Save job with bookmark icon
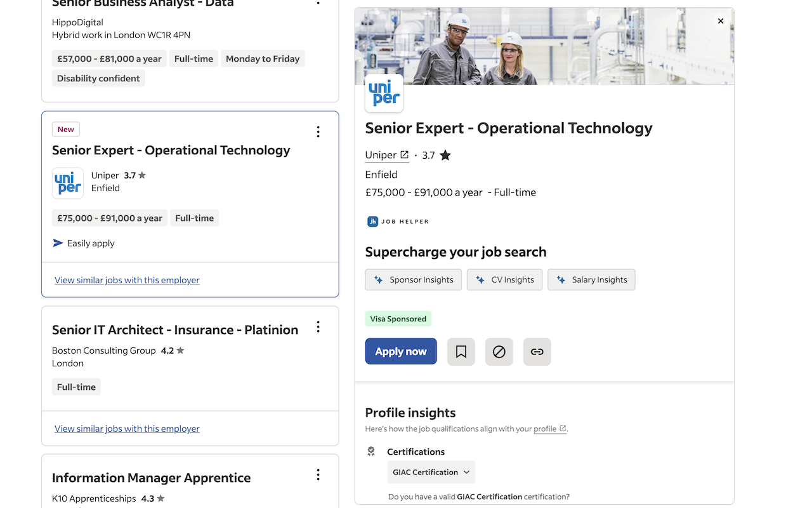812x508 pixels. (461, 352)
